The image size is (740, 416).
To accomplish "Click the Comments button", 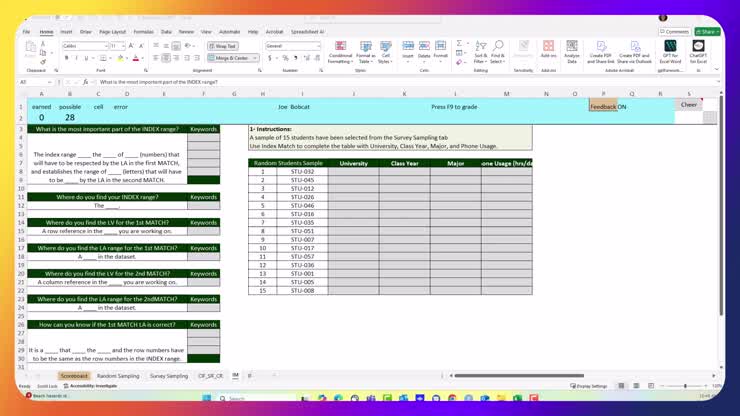I will tap(675, 32).
